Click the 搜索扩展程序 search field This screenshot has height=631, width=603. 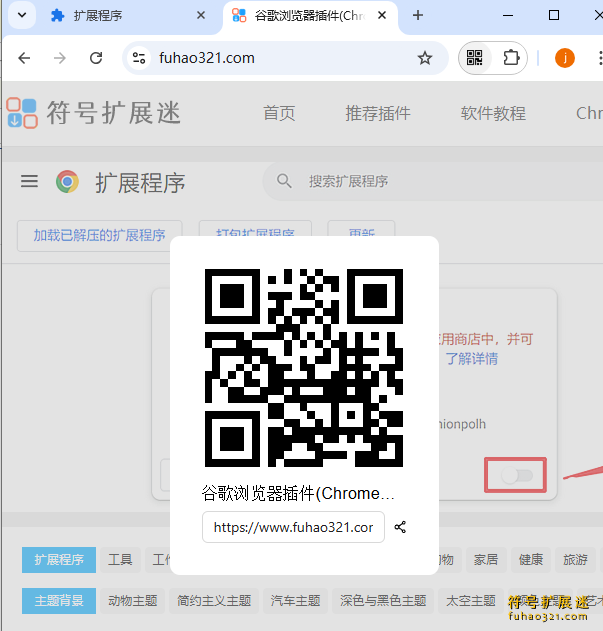[x=433, y=181]
